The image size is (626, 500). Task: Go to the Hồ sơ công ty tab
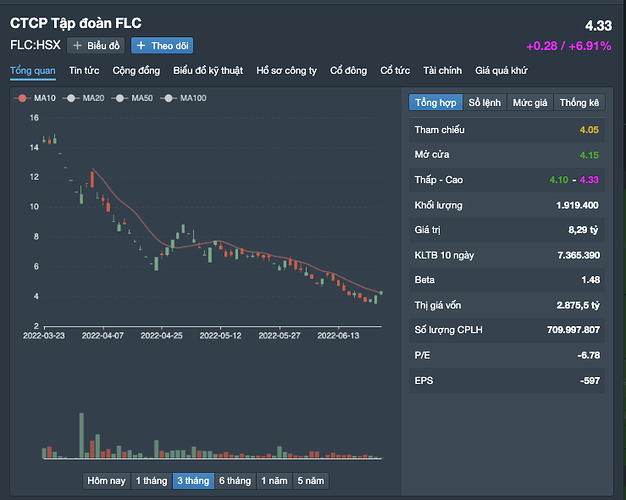click(x=286, y=71)
